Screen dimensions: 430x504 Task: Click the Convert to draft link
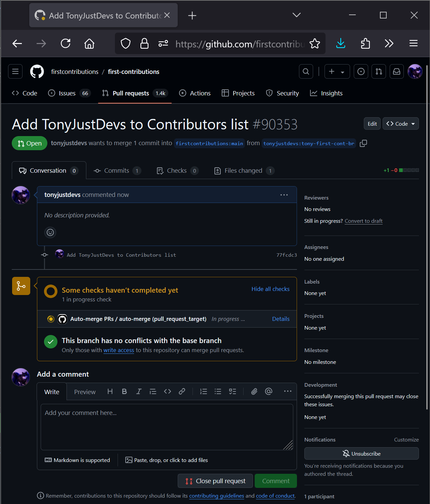click(x=363, y=221)
